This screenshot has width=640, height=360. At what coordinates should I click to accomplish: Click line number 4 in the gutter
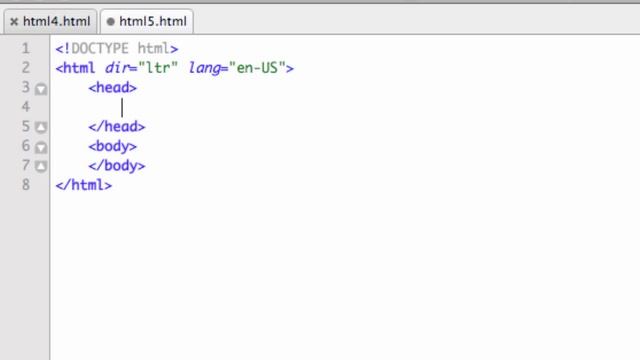(26, 107)
